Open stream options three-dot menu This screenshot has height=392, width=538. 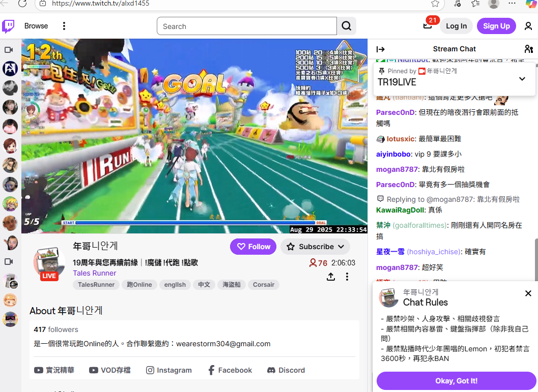347,277
